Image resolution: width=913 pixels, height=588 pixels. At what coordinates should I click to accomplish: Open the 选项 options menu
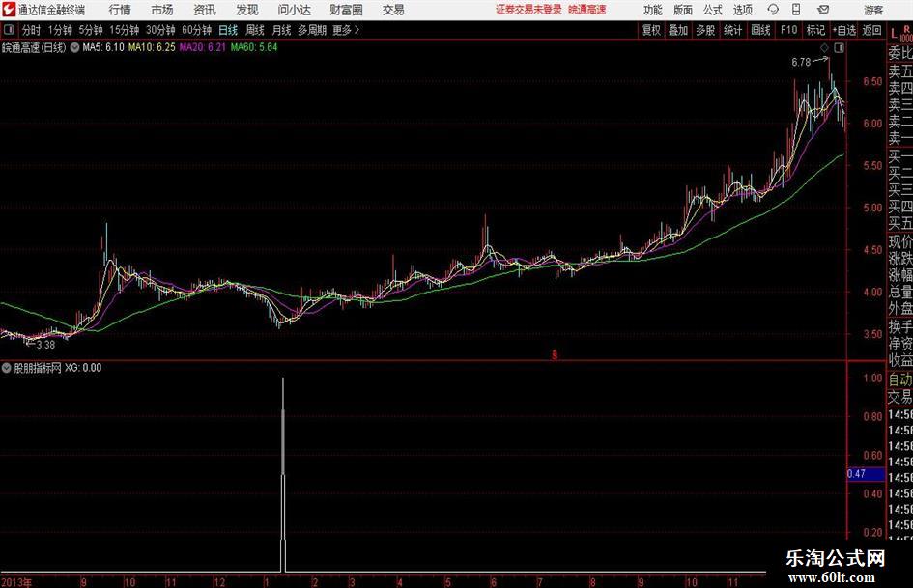pos(742,10)
